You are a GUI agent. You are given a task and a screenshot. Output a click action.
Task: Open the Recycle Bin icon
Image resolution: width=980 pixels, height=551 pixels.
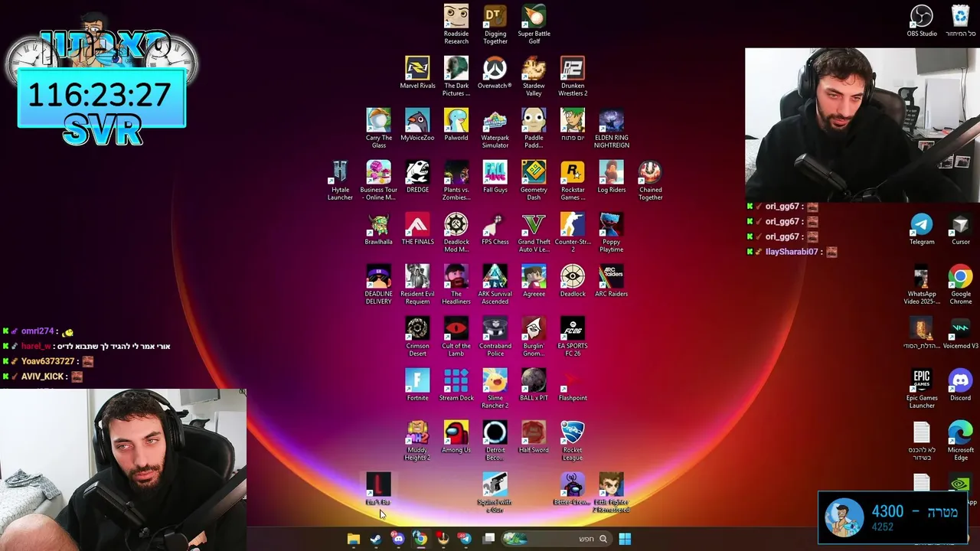[961, 21]
